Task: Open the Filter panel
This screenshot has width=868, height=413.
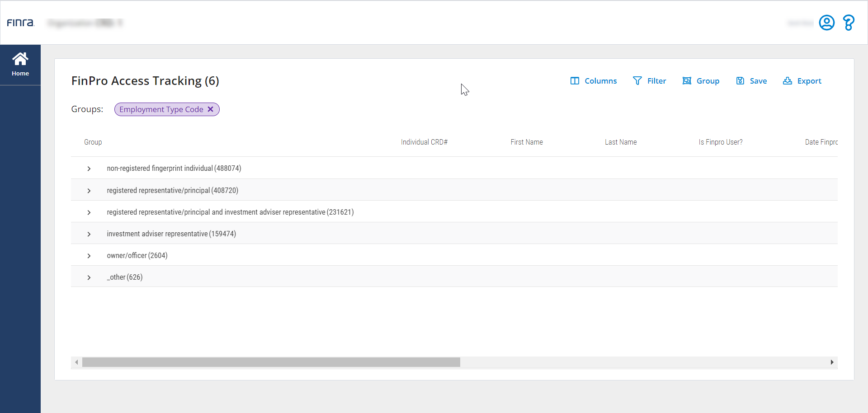Action: click(649, 81)
